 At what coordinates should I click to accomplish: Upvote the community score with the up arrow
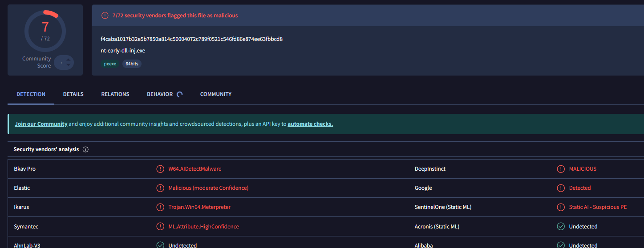click(68, 59)
